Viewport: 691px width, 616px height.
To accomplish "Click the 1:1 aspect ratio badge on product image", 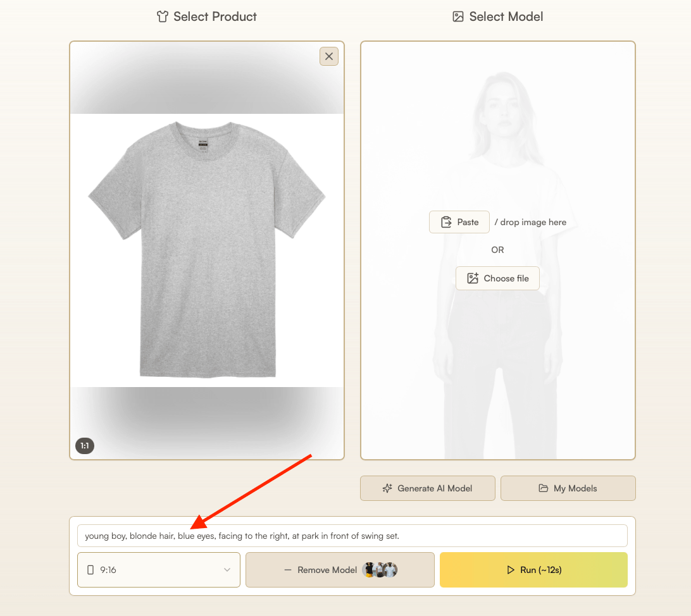I will point(84,445).
